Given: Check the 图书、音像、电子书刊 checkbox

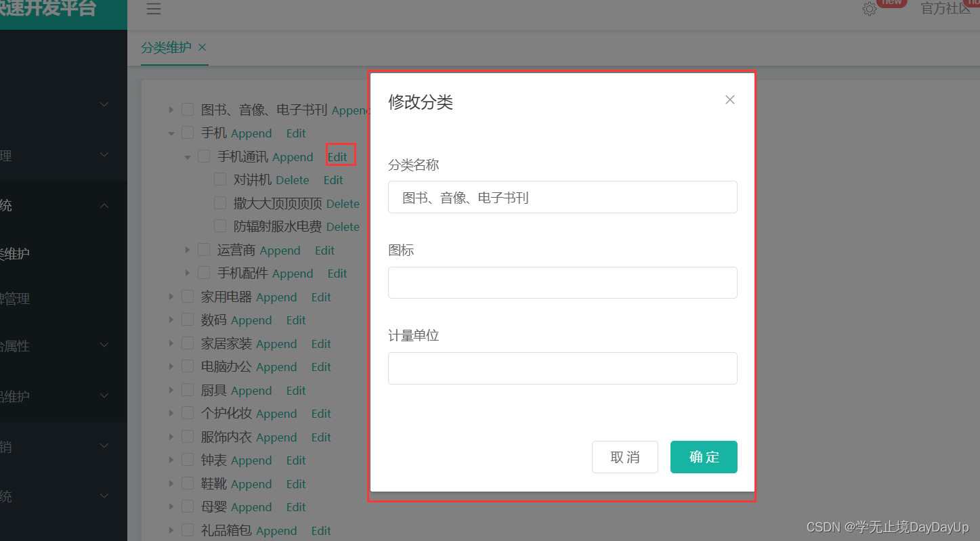Looking at the screenshot, I should [x=188, y=110].
